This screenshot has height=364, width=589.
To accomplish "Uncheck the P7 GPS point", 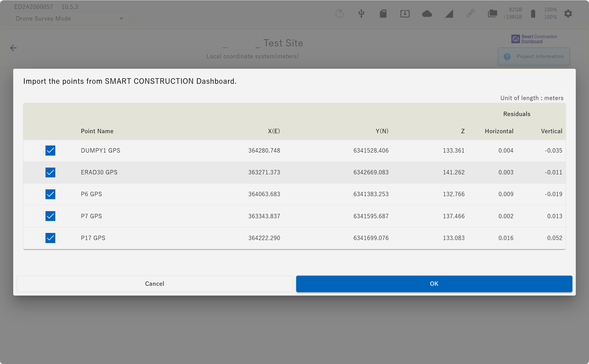I will pyautogui.click(x=50, y=216).
